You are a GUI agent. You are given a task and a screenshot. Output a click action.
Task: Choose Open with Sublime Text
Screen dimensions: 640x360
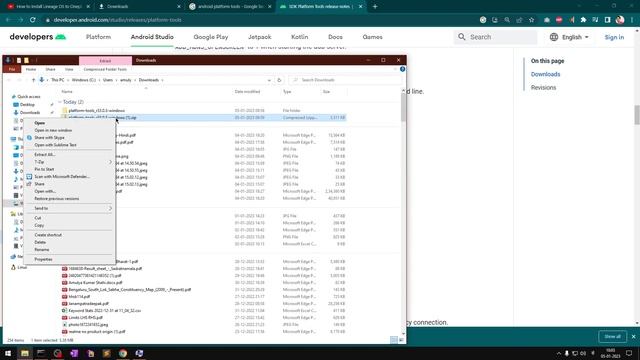pyautogui.click(x=56, y=145)
